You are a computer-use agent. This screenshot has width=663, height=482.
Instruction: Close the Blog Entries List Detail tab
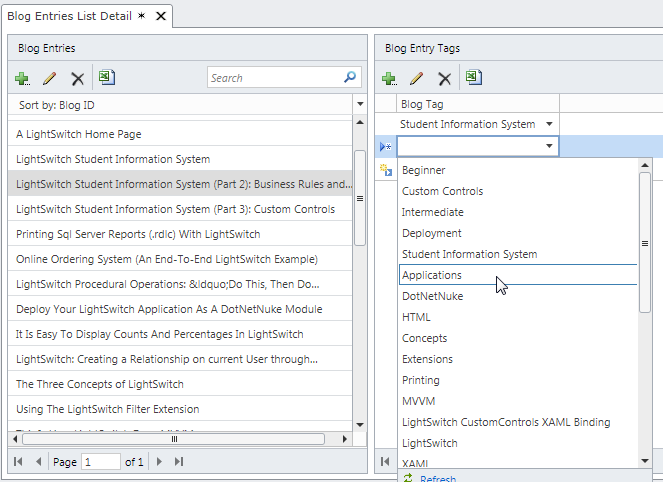[x=161, y=17]
